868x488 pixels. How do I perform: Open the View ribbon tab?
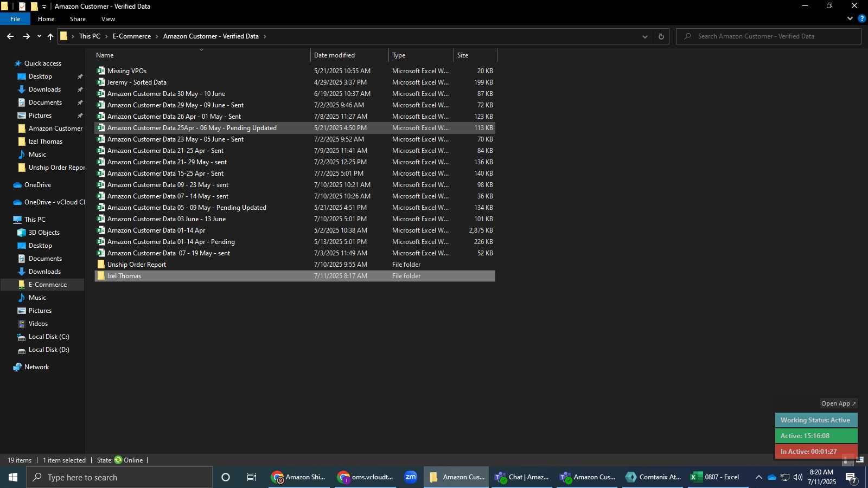pyautogui.click(x=108, y=19)
